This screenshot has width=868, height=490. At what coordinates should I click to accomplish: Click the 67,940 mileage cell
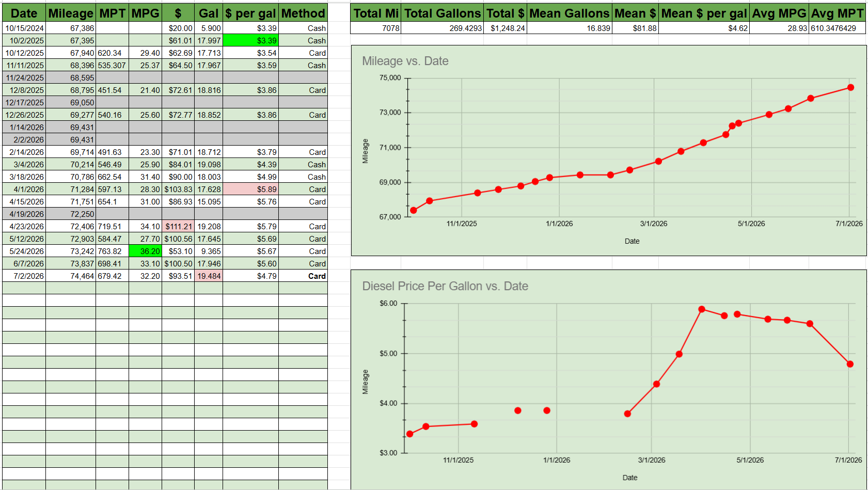(x=71, y=53)
